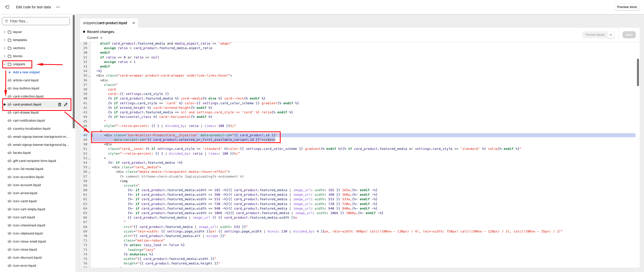Open cart-drawer.liquid file
Screen dimensions: 644x272
tap(26, 113)
